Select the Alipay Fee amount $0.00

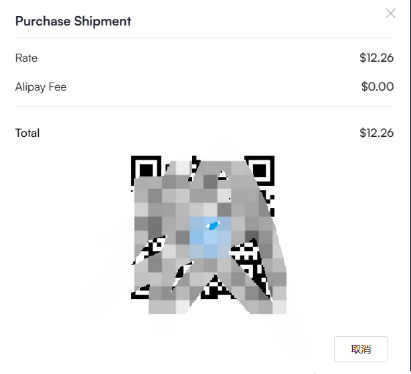(377, 87)
